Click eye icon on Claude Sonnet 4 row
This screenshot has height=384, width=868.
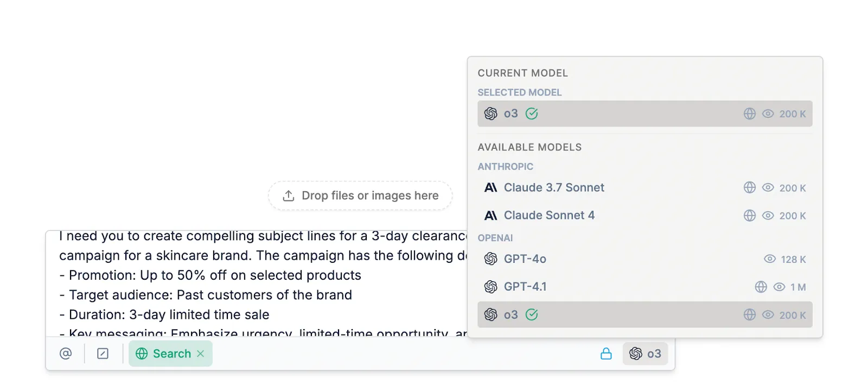[768, 216]
